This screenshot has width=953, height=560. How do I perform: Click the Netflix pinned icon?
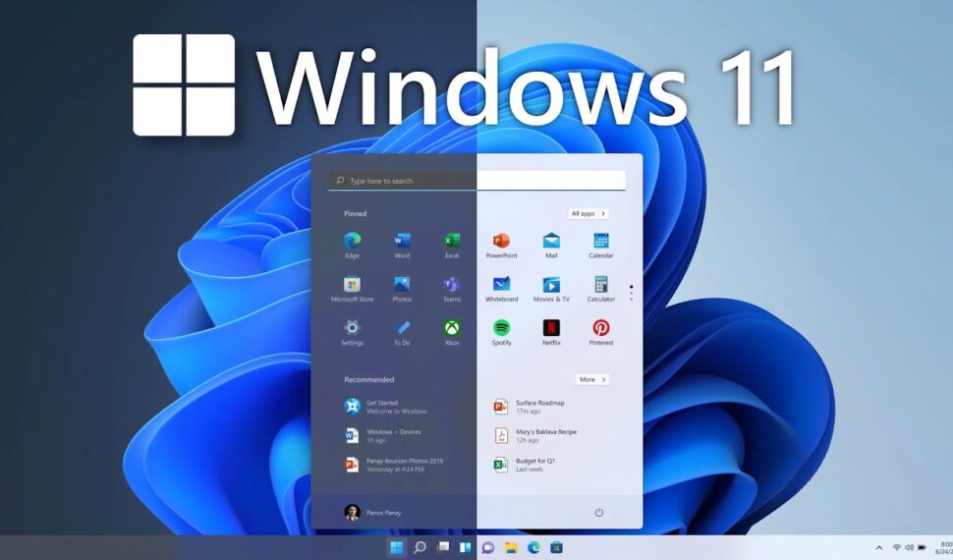(x=551, y=328)
